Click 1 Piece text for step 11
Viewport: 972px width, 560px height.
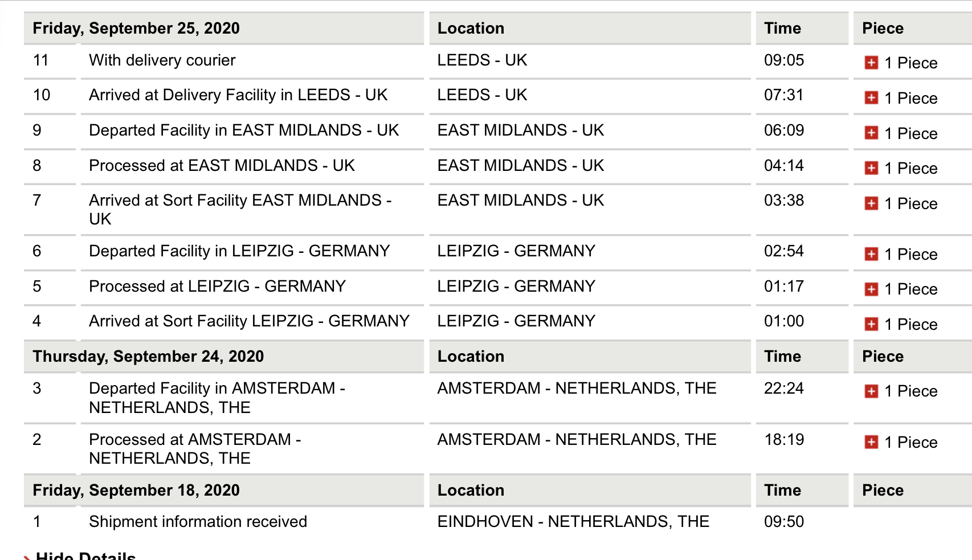[910, 63]
